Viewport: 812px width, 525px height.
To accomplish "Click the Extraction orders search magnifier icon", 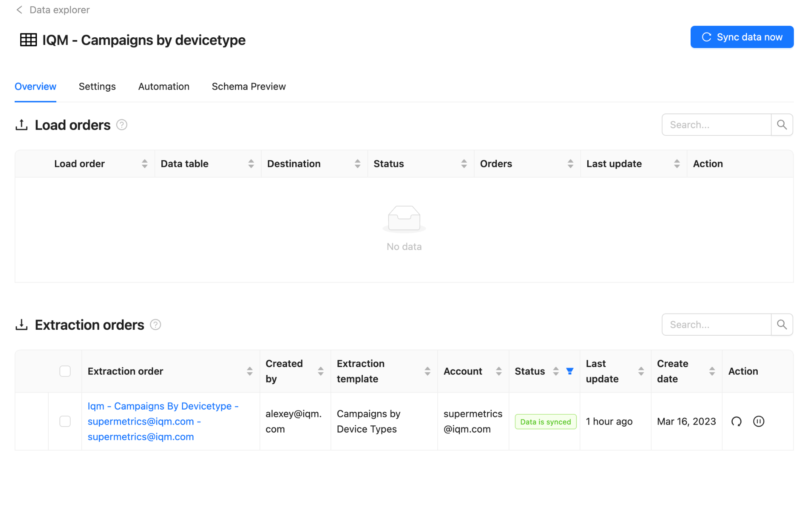I will [x=781, y=325].
